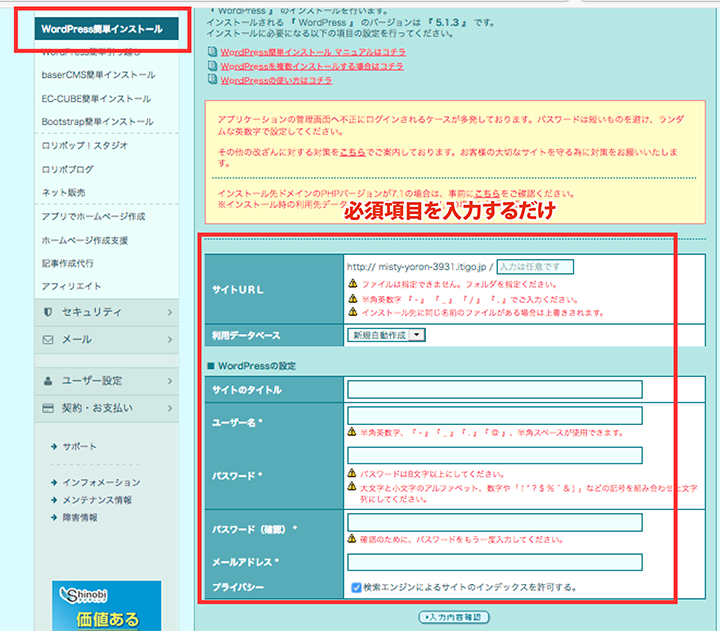
Task: Expand メール section chevron
Action: coord(170,340)
